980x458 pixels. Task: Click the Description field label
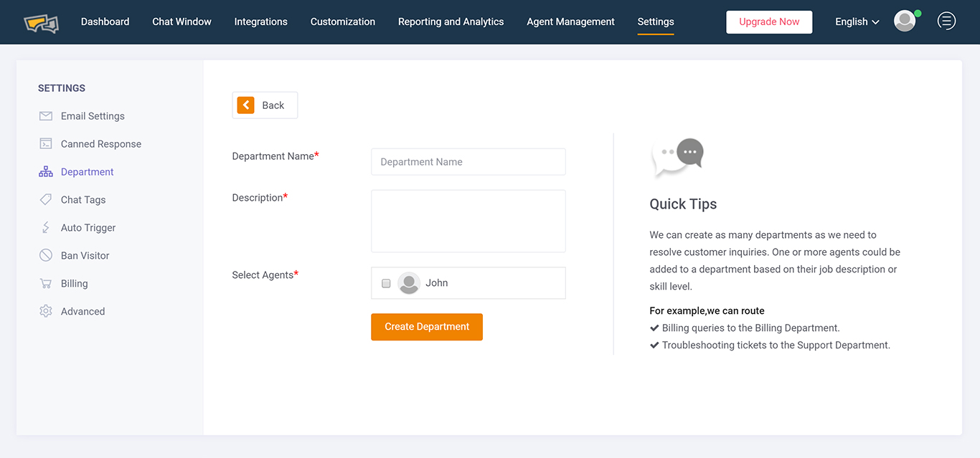click(260, 198)
